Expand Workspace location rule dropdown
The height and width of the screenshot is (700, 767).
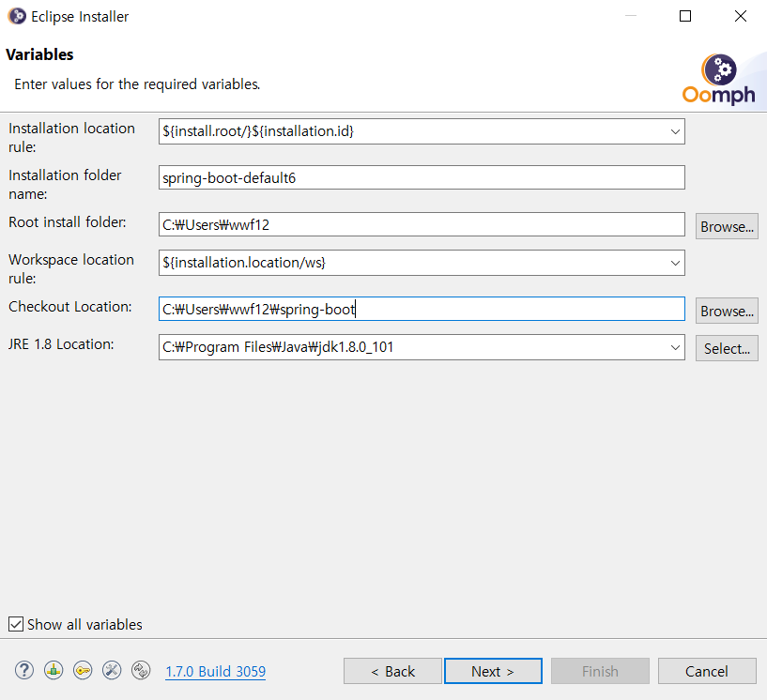coord(675,263)
